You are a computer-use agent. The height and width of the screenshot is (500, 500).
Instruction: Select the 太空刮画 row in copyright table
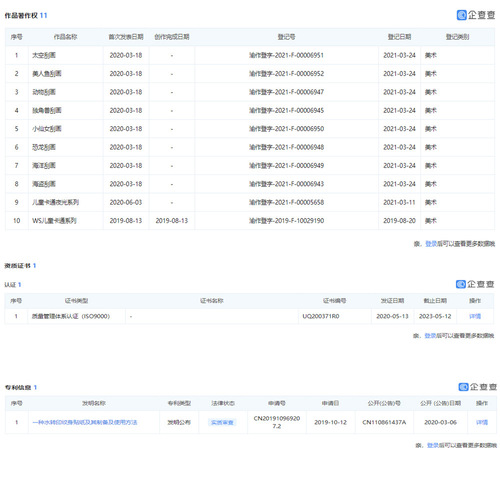[250, 55]
